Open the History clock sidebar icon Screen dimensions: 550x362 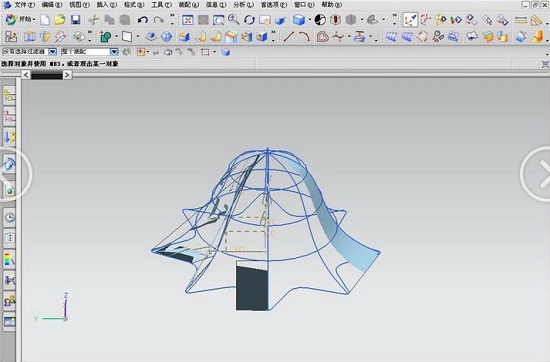(x=9, y=217)
